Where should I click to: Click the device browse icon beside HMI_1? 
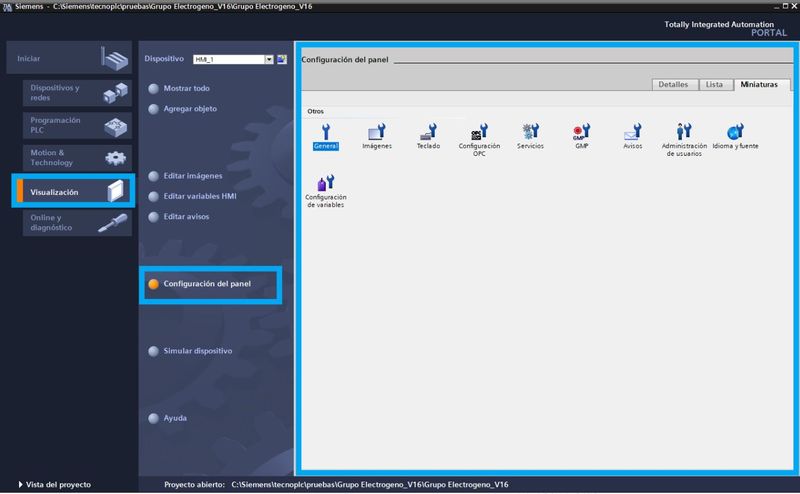(x=282, y=59)
